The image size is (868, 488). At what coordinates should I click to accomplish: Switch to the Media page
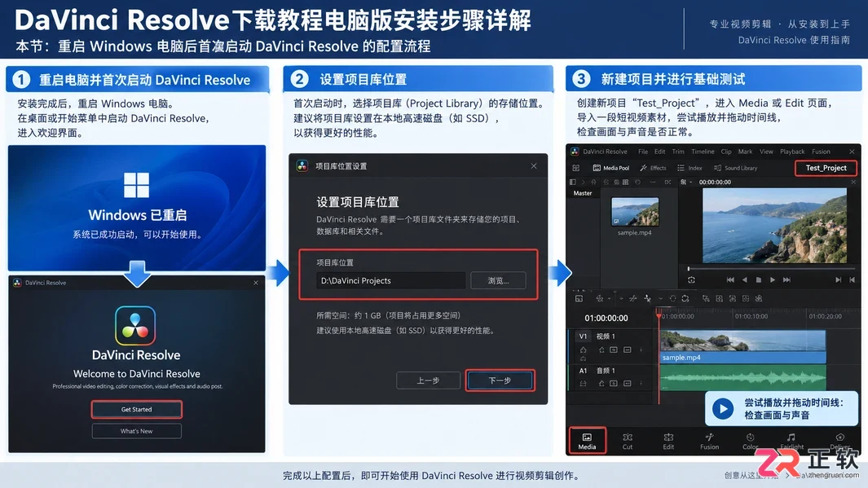[x=587, y=441]
